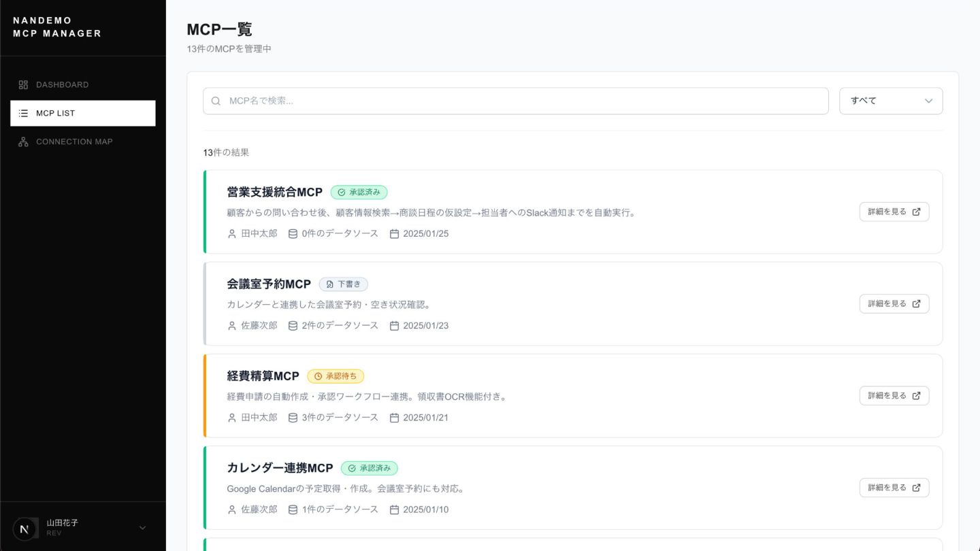
Task: View details for カレンダー連携MCP
Action: 894,487
